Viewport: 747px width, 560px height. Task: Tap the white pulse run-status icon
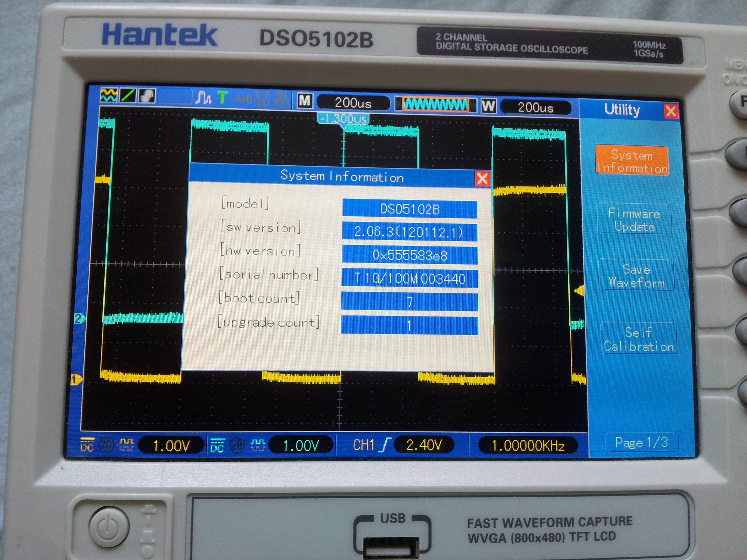coord(204,97)
